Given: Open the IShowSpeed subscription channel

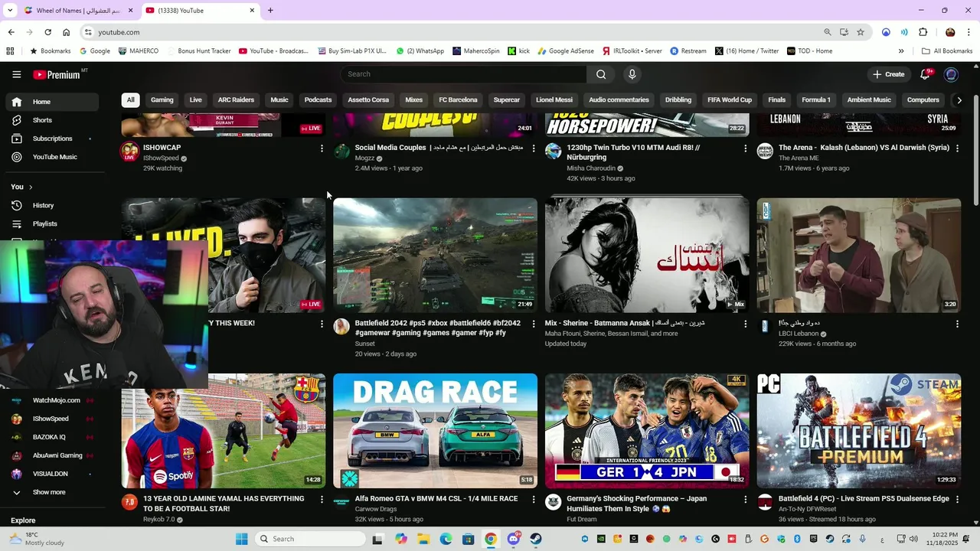Looking at the screenshot, I should [x=51, y=419].
